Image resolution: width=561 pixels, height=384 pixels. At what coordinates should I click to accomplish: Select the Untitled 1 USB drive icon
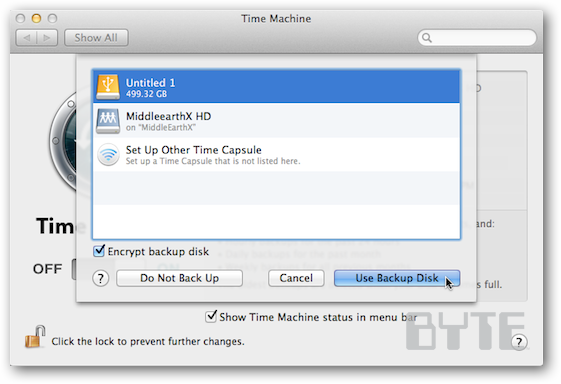108,87
